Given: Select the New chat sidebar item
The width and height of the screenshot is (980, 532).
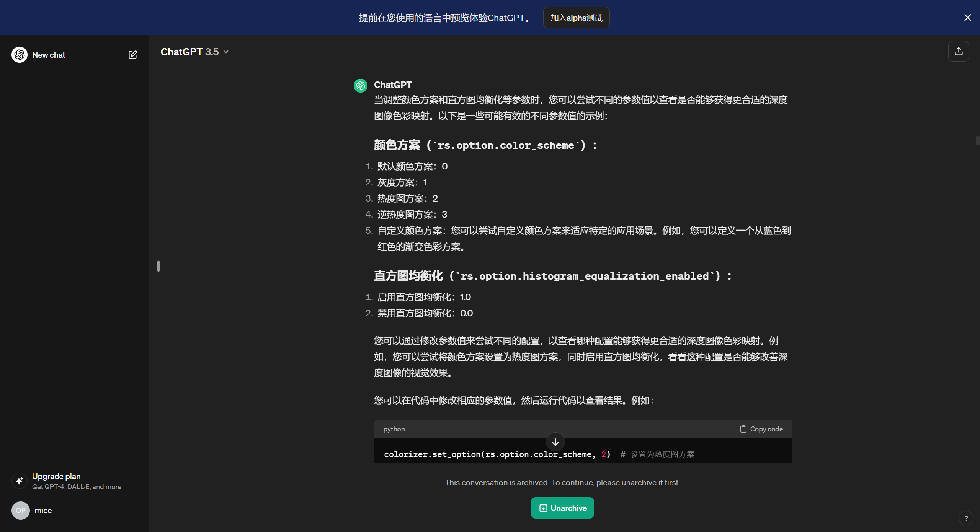Looking at the screenshot, I should point(49,55).
